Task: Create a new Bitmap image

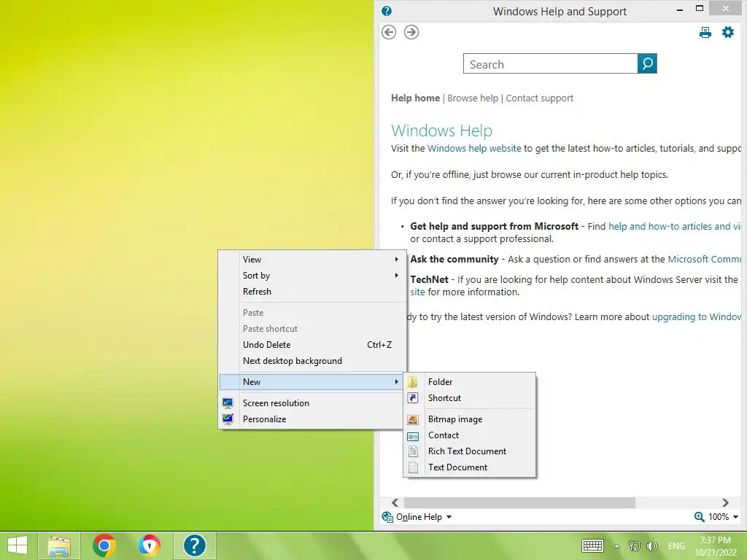Action: [x=470, y=419]
